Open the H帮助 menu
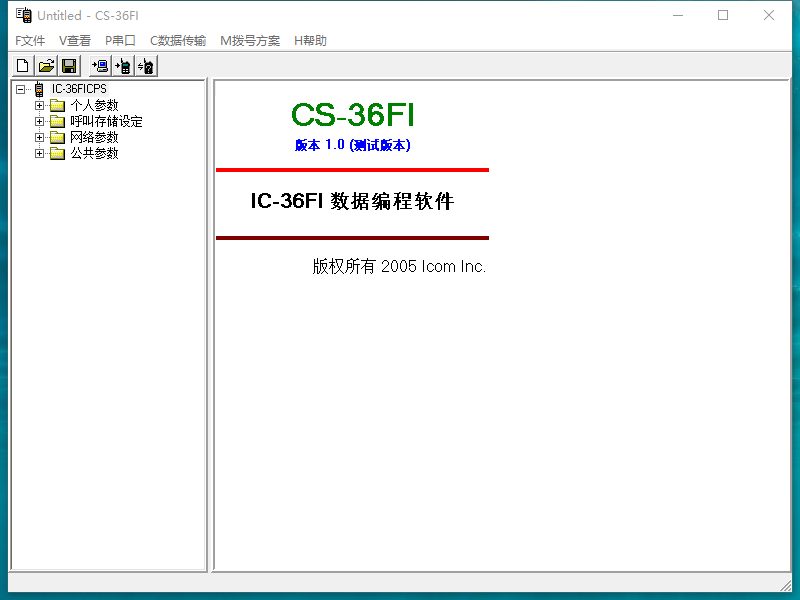Viewport: 800px width, 600px height. tap(310, 41)
